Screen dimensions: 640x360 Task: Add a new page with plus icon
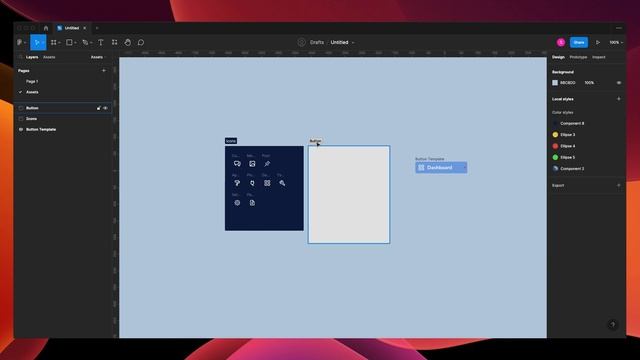click(104, 71)
